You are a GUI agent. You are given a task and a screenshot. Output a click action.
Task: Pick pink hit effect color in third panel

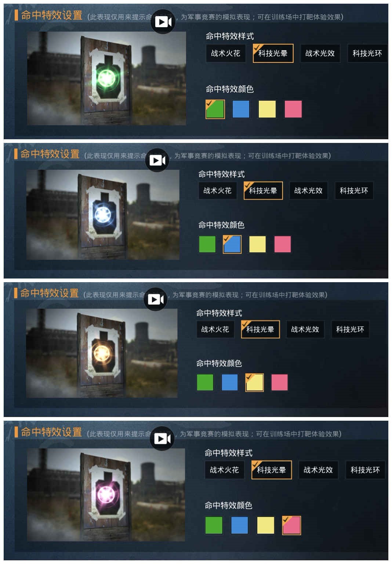coord(279,382)
